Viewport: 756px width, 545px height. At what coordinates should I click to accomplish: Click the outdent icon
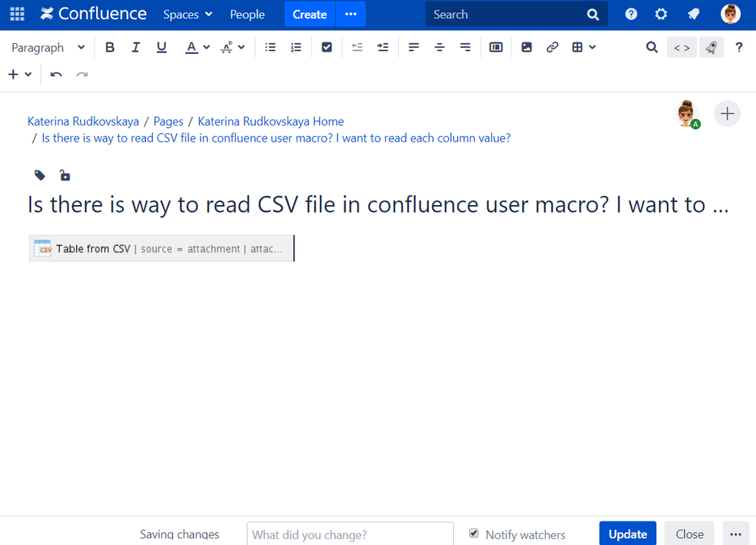[357, 47]
